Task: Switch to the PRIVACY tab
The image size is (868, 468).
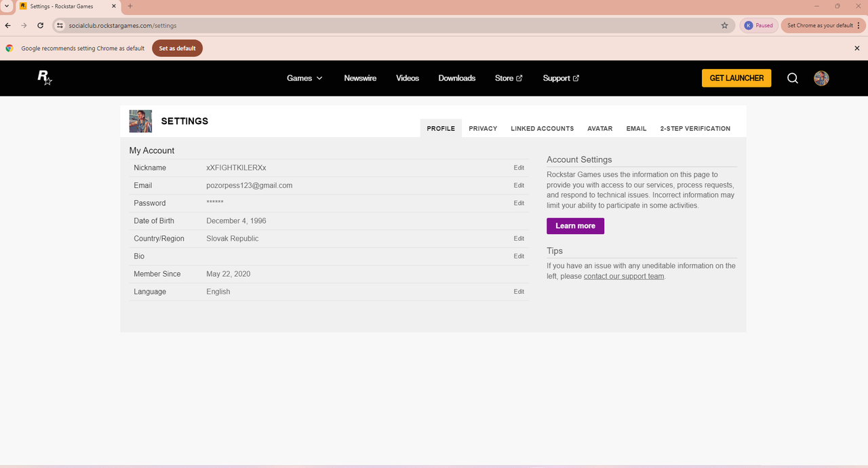Action: coord(483,128)
